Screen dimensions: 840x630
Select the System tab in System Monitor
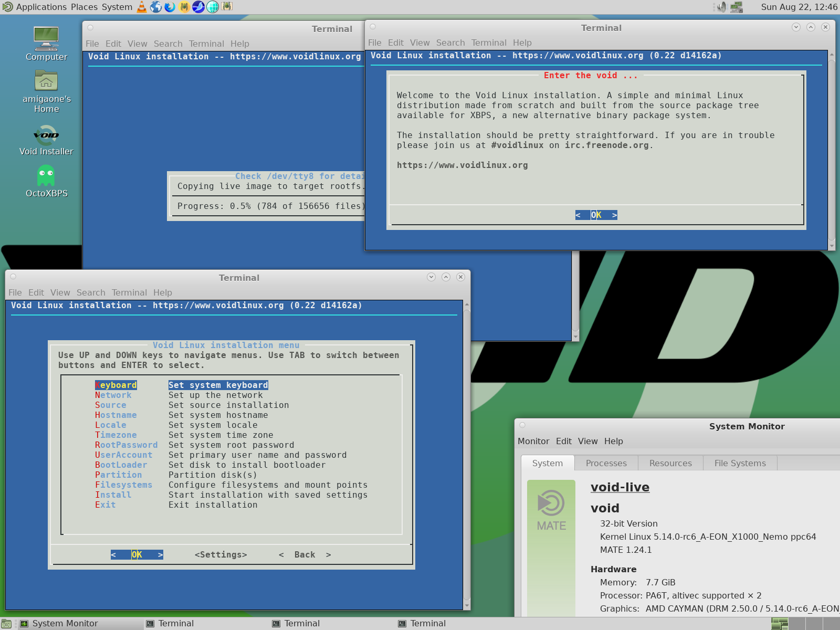(548, 463)
